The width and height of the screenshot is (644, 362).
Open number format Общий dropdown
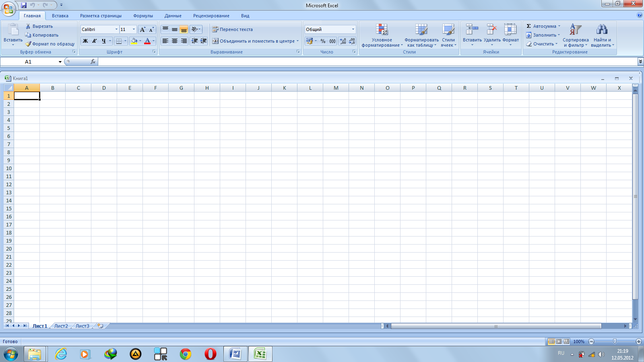(353, 29)
